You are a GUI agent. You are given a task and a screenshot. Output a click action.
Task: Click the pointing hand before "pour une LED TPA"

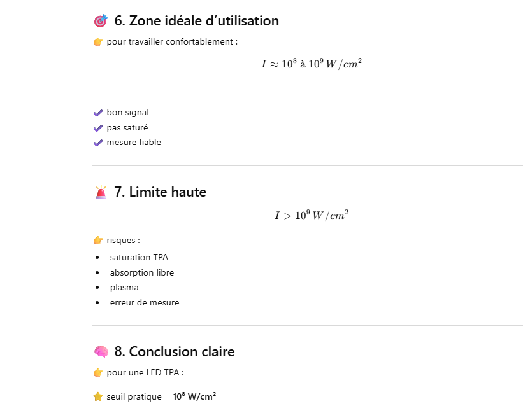(98, 372)
